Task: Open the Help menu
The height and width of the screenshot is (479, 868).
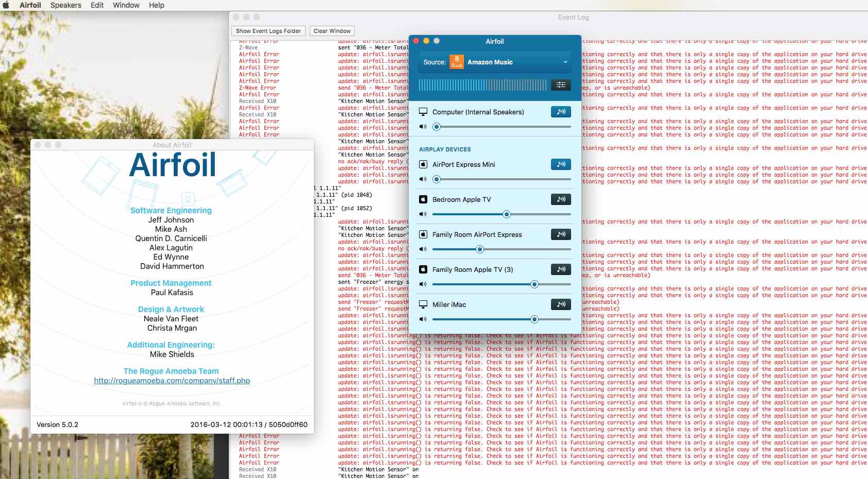Action: [x=157, y=5]
